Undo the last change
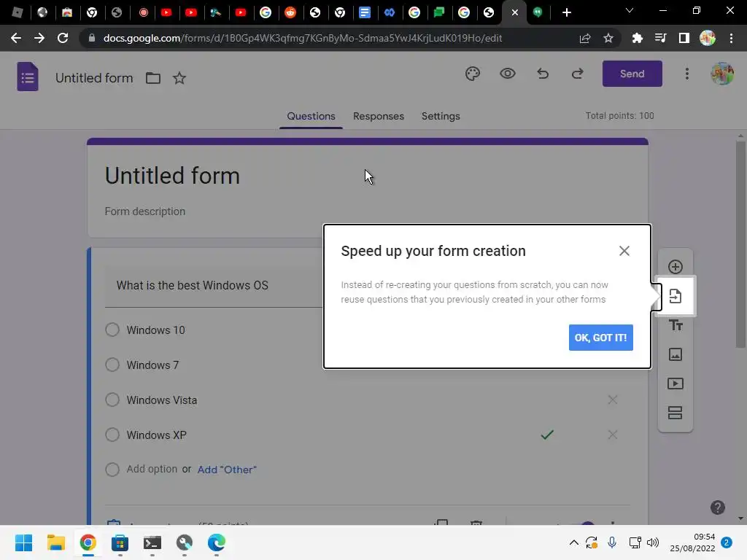 pos(543,74)
